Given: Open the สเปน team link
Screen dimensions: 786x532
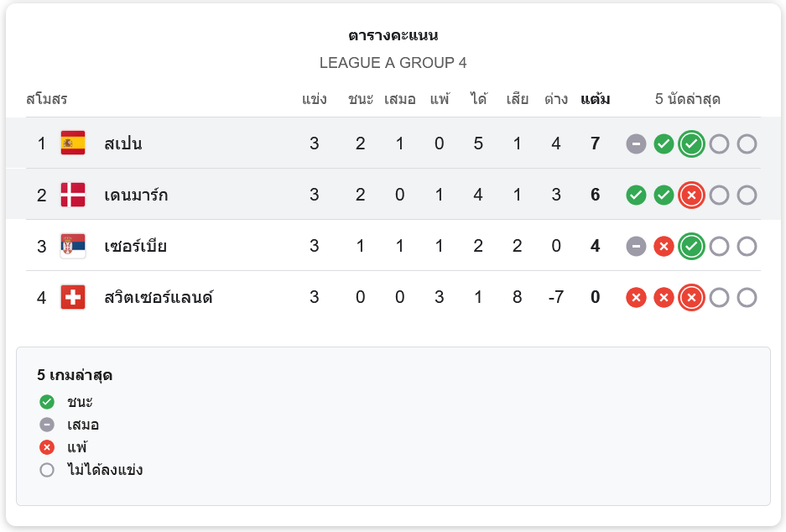Looking at the screenshot, I should click(x=123, y=143).
